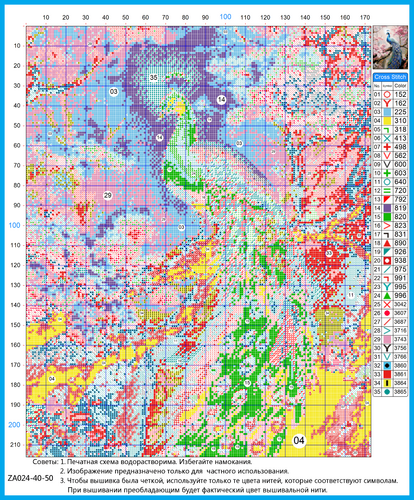Click the light blue swatch for color 225
Image resolution: width=414 pixels, height=500 pixels.
coord(387,112)
